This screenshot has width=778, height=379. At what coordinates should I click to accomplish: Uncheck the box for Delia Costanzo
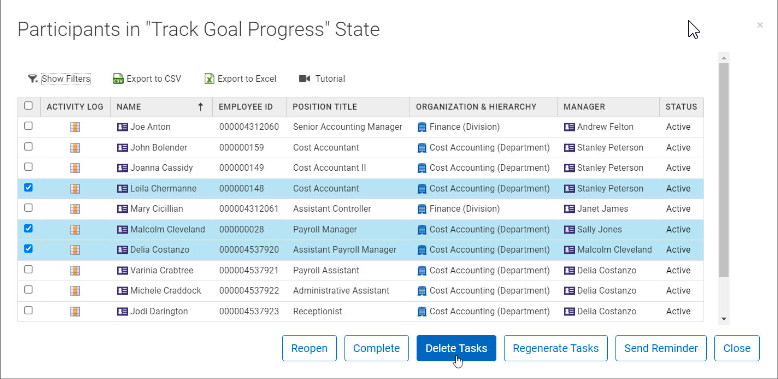28,249
